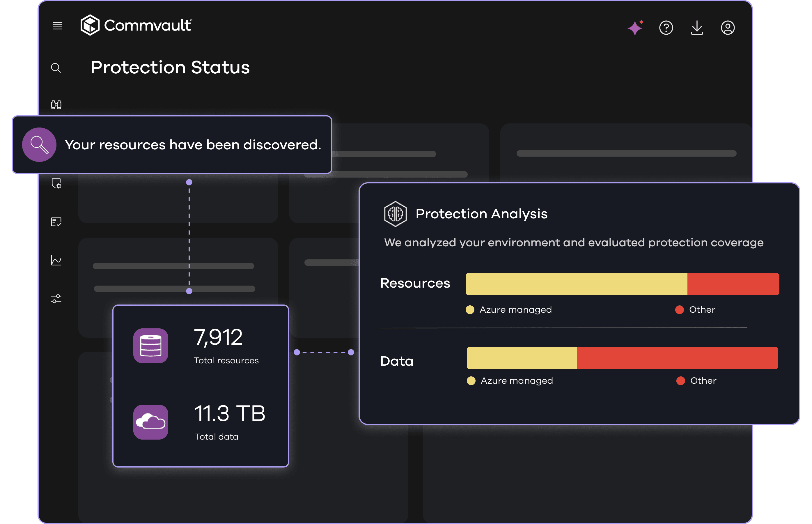Click the database Total resources icon

(151, 346)
